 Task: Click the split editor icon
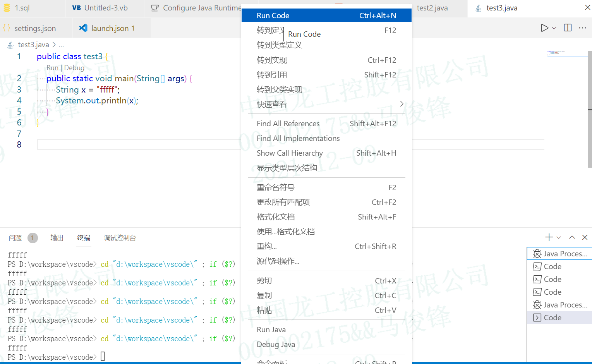568,28
